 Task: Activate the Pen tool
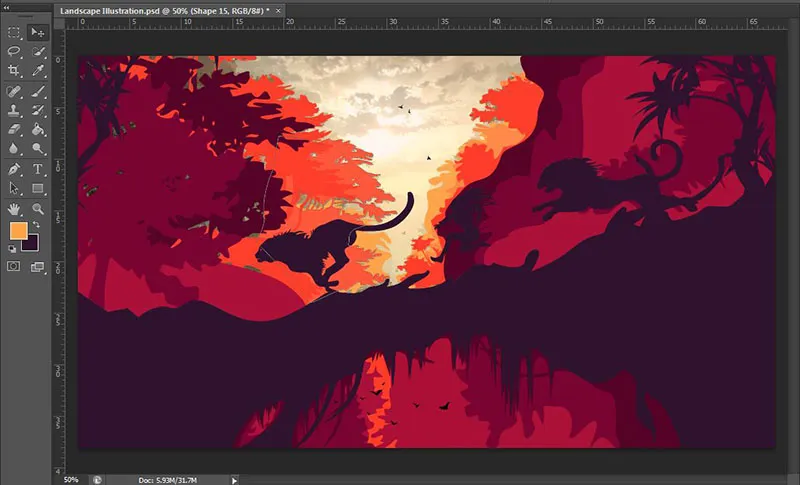click(14, 169)
